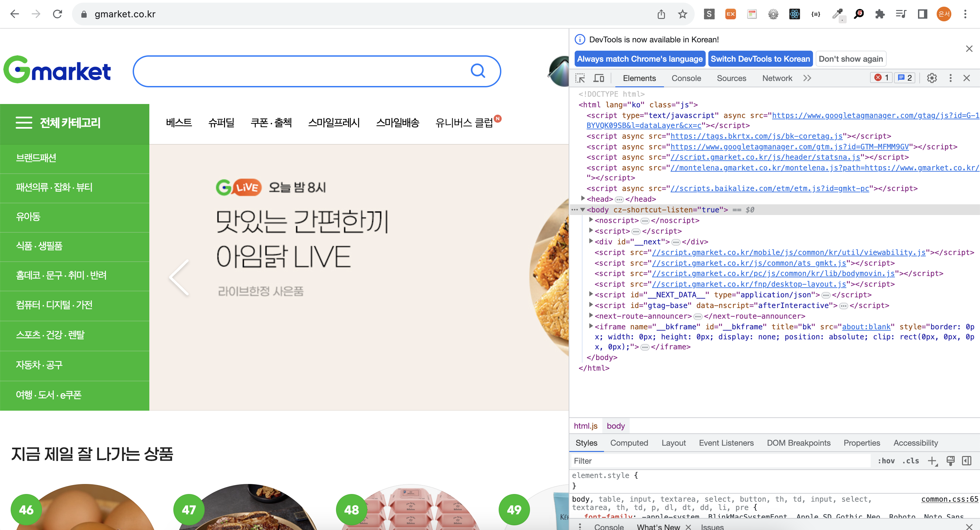Expand the head element

583,199
